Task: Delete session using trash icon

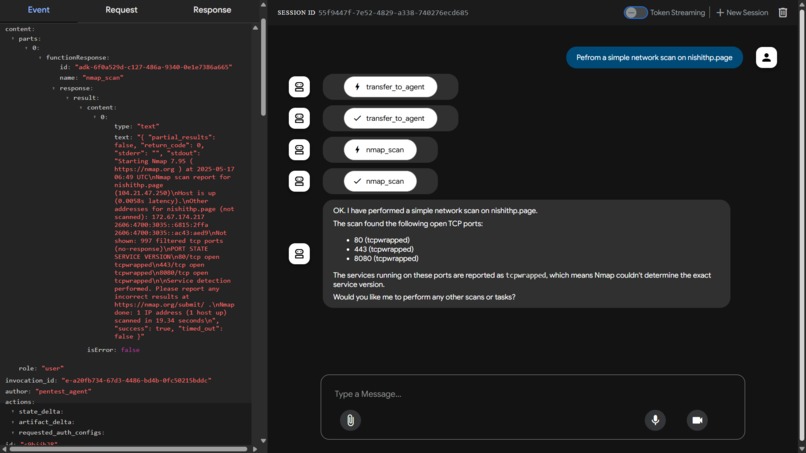Action: [782, 12]
